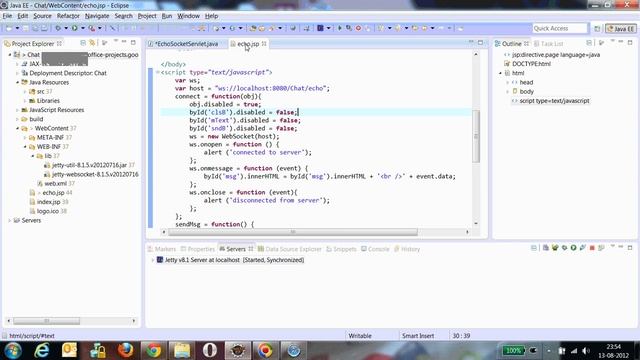Click the editor horizontal scrollbar
Viewport: 640px width, 360px height.
click(293, 232)
